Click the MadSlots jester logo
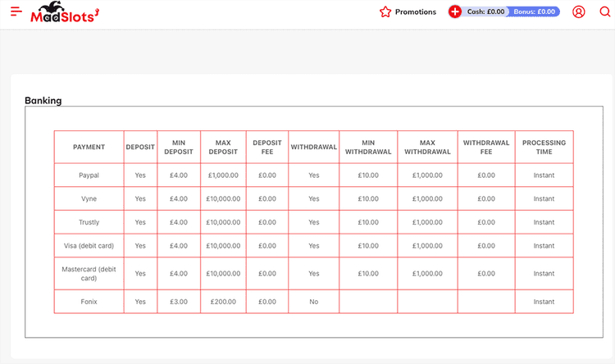Image resolution: width=615 pixels, height=364 pixels. tap(65, 11)
